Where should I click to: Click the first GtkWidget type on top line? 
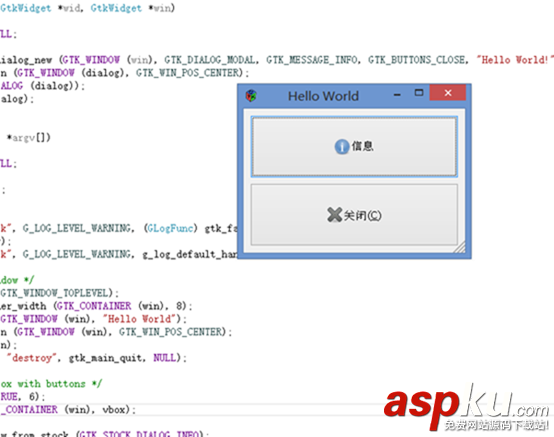[x=25, y=8]
